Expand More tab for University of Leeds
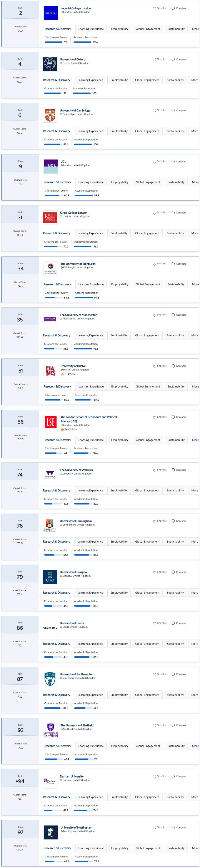The width and height of the screenshot is (200, 868). tap(195, 644)
